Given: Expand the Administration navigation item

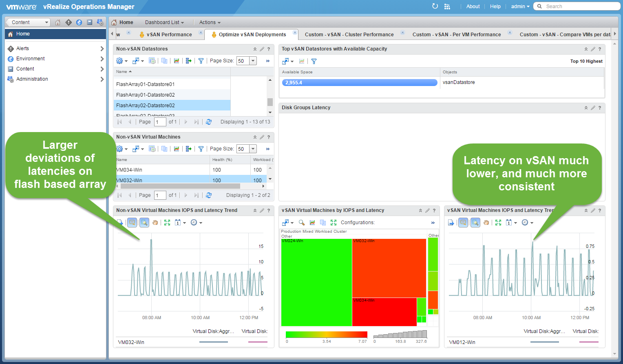Looking at the screenshot, I should [102, 79].
